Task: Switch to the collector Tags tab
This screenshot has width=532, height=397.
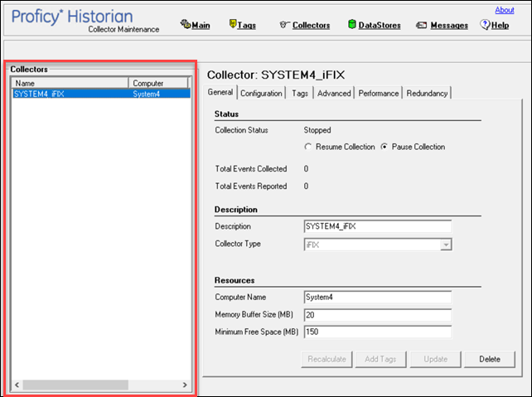Action: pos(300,94)
